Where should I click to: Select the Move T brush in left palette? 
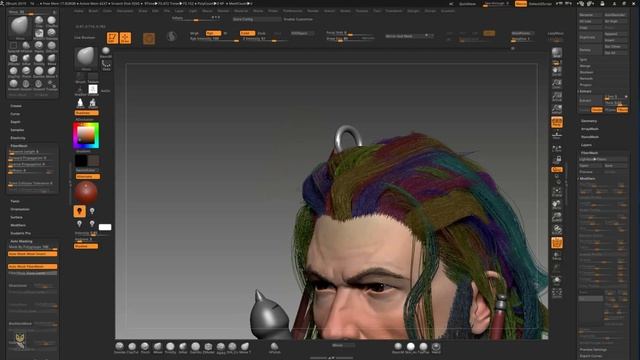51,71
